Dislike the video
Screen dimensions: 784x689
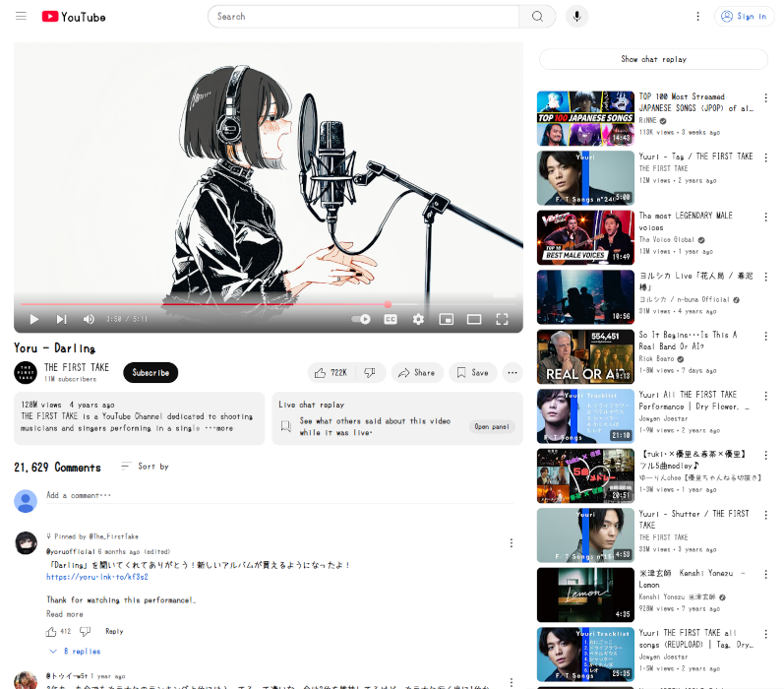tap(370, 373)
